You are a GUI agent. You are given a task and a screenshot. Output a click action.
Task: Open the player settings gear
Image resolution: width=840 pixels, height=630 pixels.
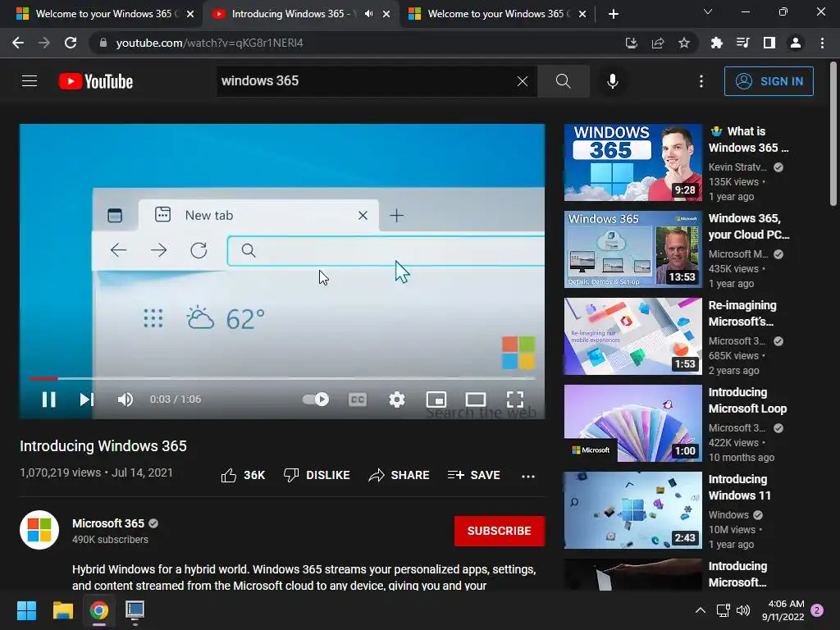point(396,399)
